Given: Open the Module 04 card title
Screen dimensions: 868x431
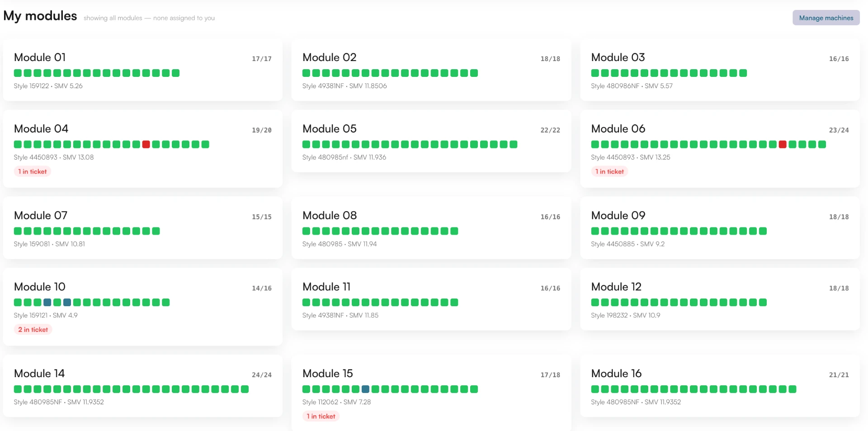Looking at the screenshot, I should coord(41,129).
